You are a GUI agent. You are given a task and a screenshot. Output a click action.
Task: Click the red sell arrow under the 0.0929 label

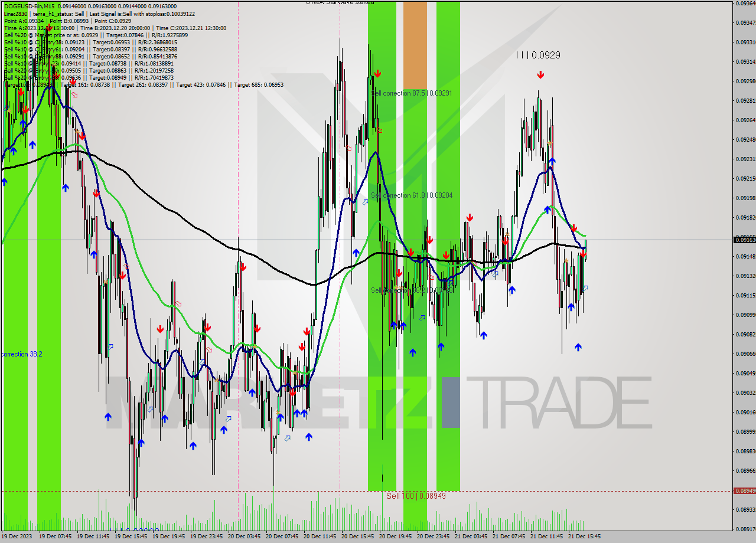[x=540, y=75]
